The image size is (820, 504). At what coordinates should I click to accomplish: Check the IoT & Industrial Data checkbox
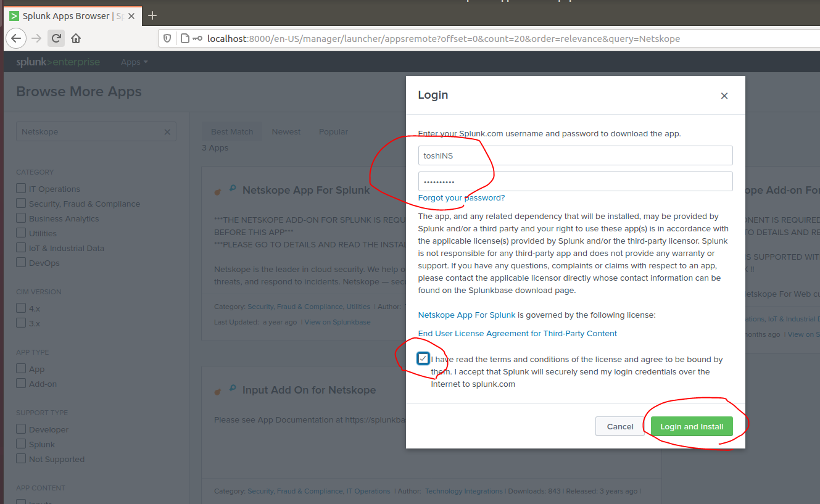point(21,247)
